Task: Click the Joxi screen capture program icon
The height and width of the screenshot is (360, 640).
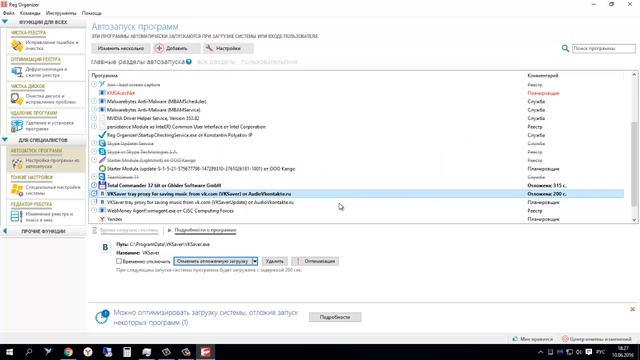Action: click(102, 84)
